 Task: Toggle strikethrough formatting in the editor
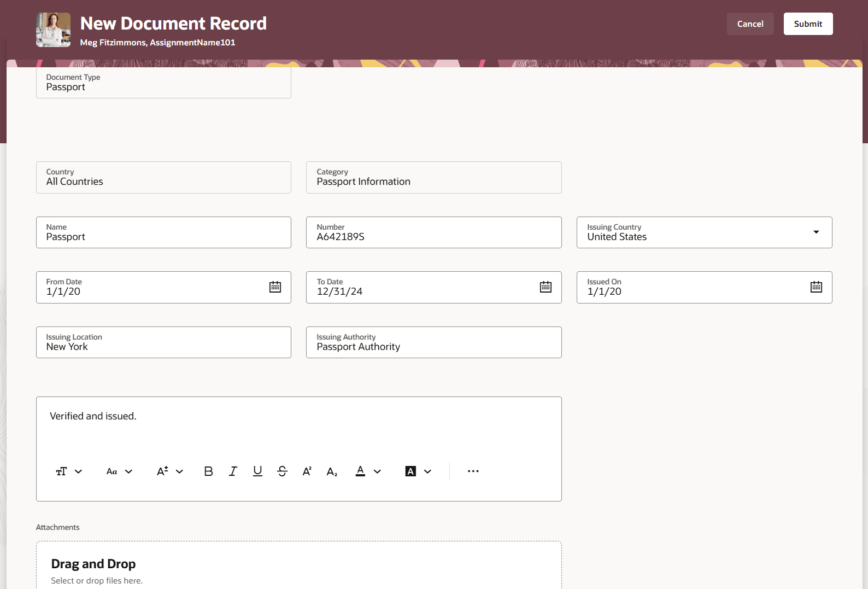click(x=282, y=471)
